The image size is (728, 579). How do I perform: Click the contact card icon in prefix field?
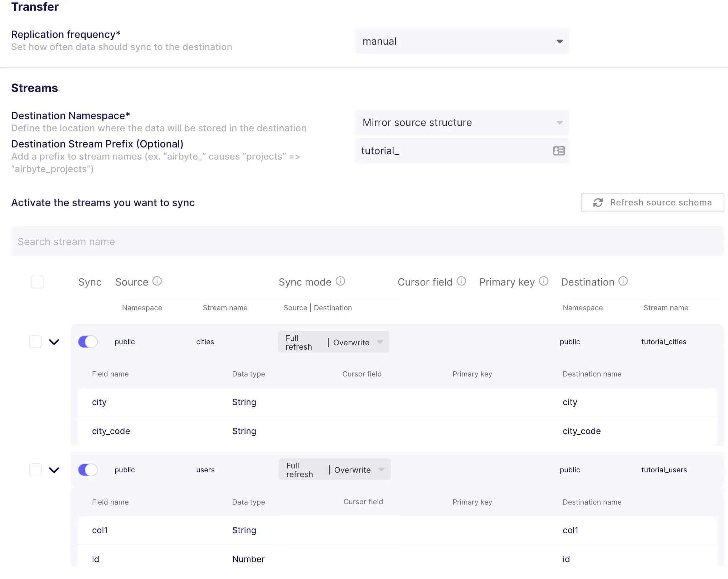pos(559,151)
